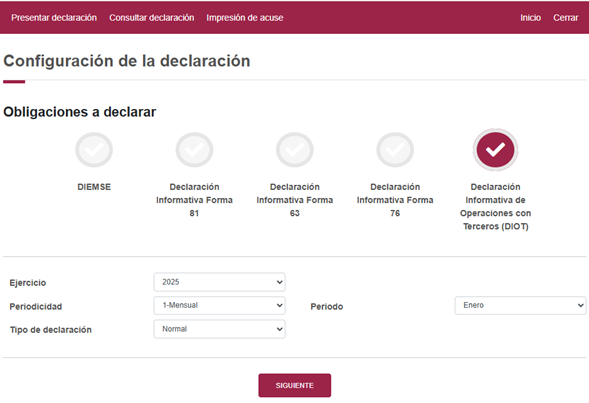
Task: Open the Presentar declaración menu
Action: coord(54,18)
